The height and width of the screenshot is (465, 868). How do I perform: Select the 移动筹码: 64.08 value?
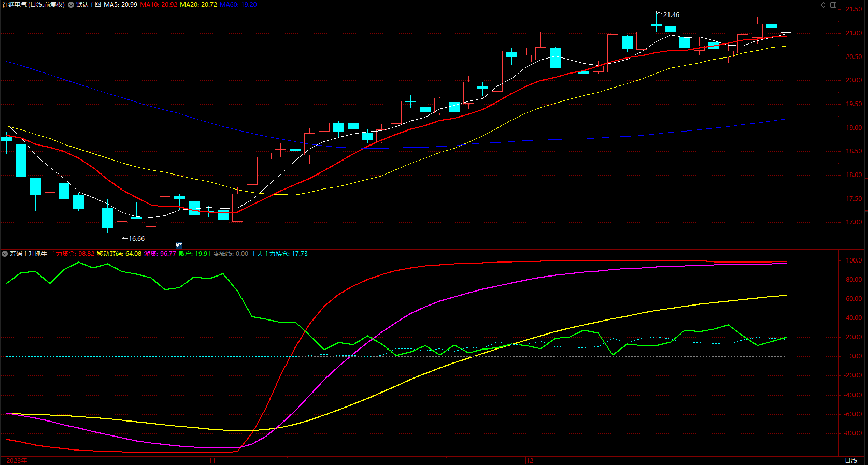click(119, 254)
